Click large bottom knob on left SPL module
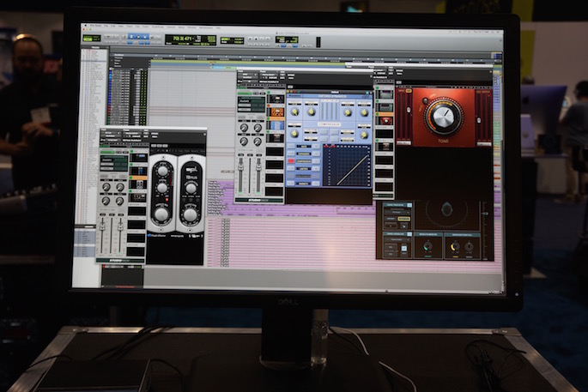Viewport: 588px width, 392px height. point(161,214)
